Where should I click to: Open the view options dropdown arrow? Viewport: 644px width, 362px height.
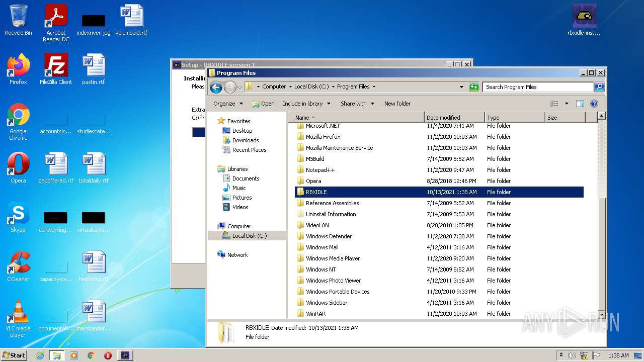tap(567, 104)
